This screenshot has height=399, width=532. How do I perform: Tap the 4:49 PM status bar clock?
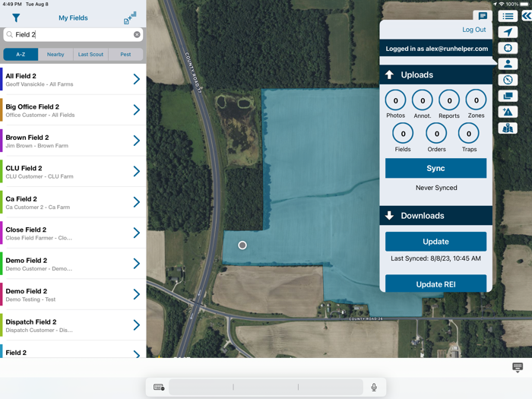tap(12, 4)
